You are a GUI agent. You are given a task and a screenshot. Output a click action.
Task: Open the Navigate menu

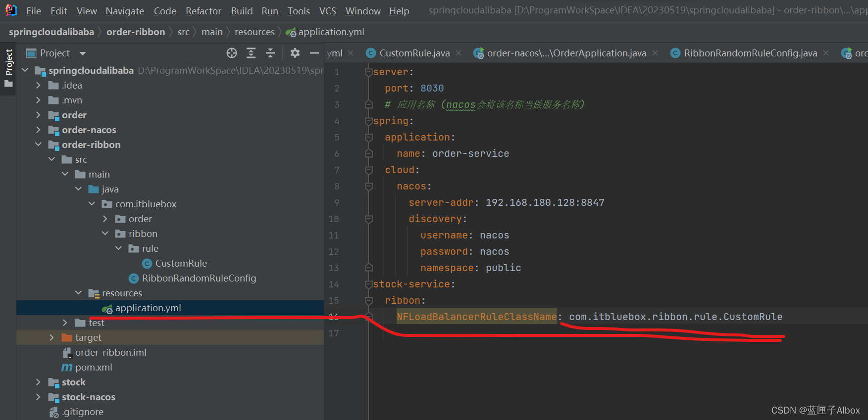(x=125, y=11)
